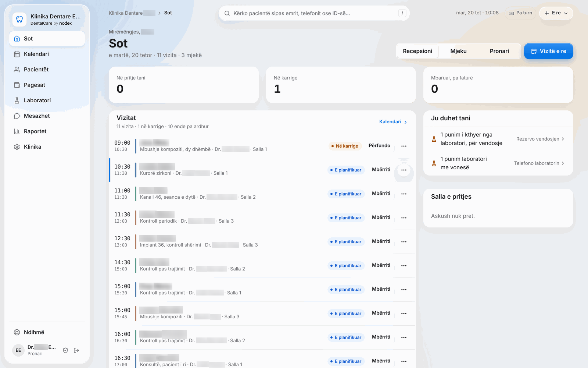Open Klinika gear icon in sidebar

[17, 147]
